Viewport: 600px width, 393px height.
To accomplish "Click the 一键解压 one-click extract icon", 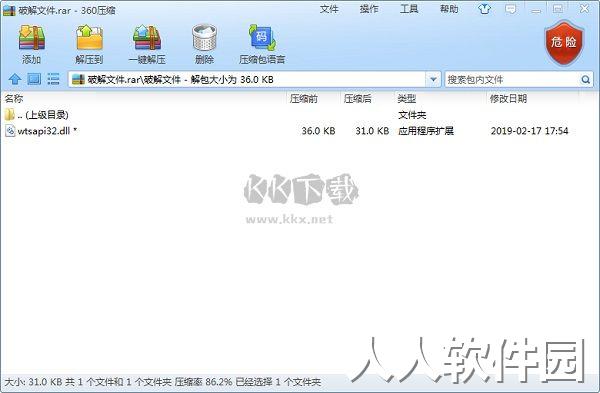I will (x=147, y=38).
